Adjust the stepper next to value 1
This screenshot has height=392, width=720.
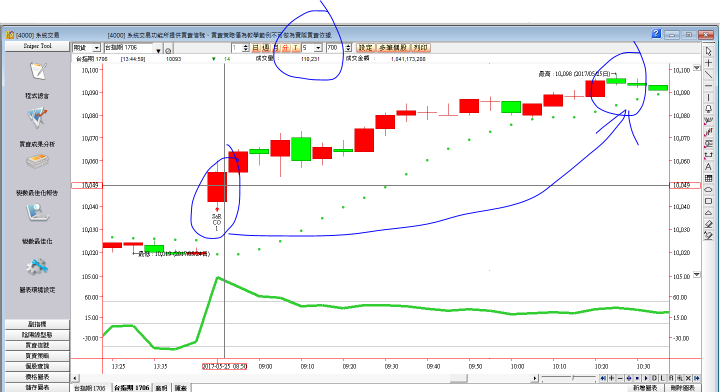coord(246,48)
